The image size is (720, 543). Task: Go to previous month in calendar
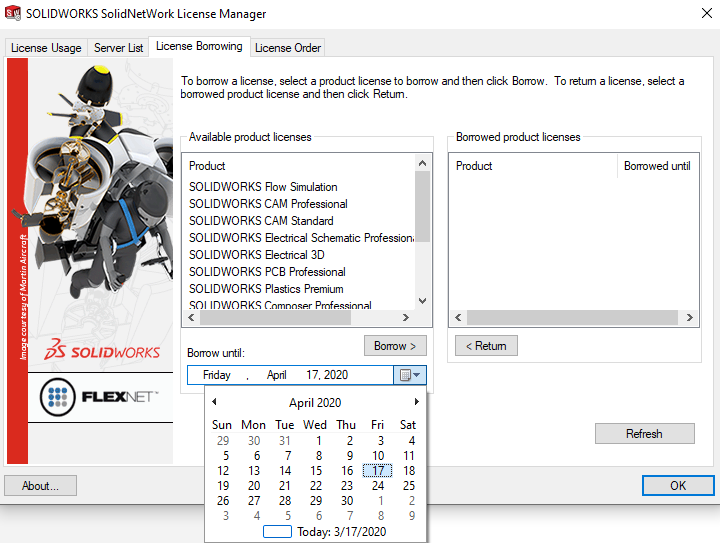pos(214,402)
